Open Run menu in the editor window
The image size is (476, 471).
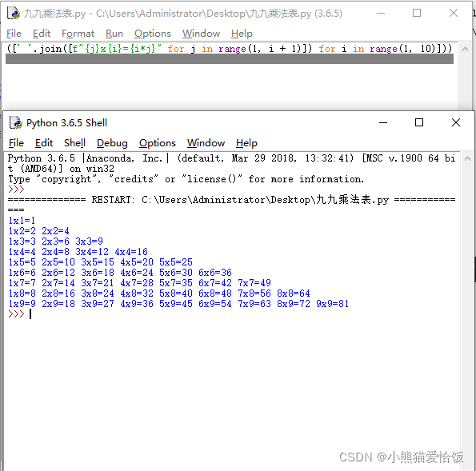pyautogui.click(x=114, y=34)
